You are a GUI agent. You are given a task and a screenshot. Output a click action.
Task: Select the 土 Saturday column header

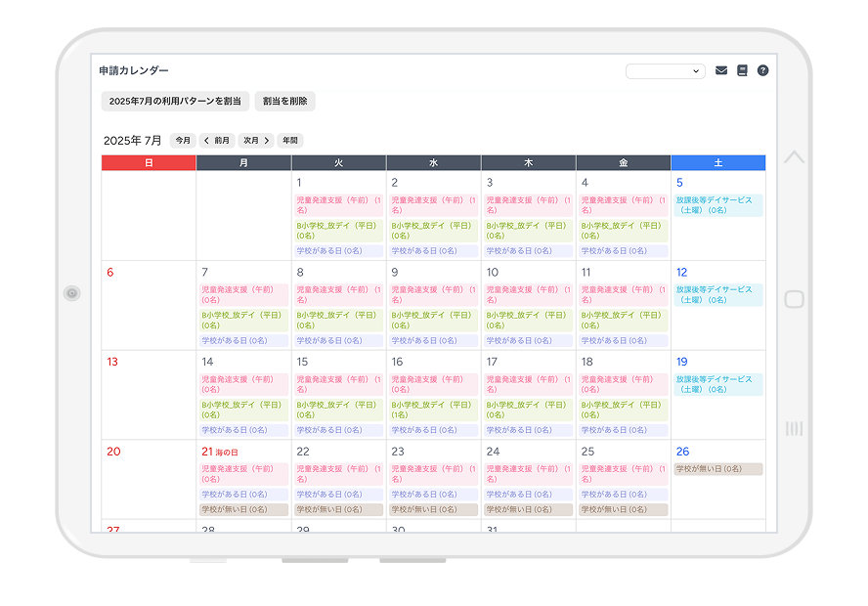click(718, 163)
